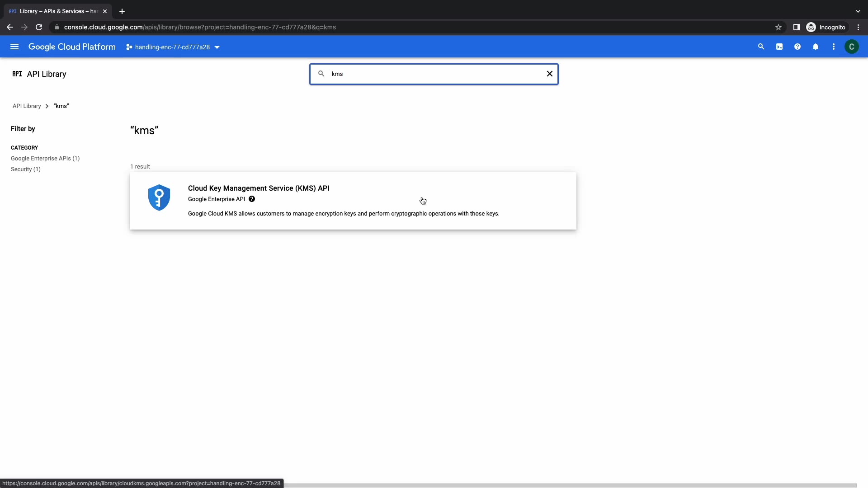Bookmark this page with star icon
868x488 pixels.
pyautogui.click(x=778, y=27)
